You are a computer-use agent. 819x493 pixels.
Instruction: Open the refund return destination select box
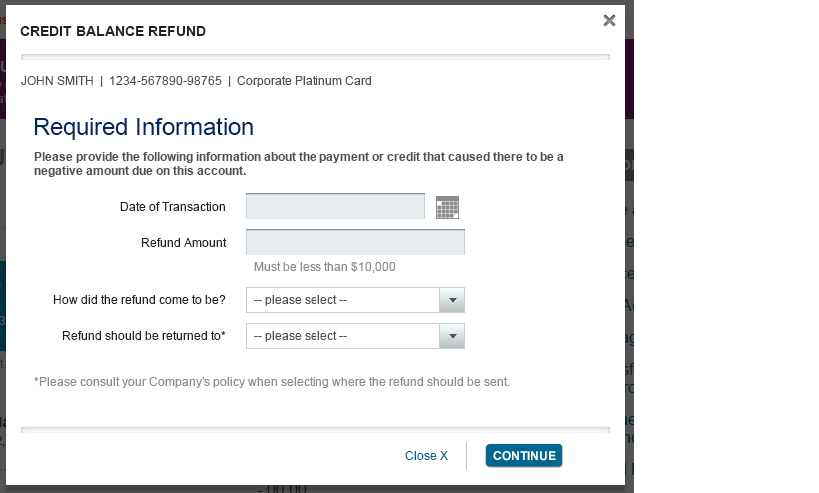[343, 336]
